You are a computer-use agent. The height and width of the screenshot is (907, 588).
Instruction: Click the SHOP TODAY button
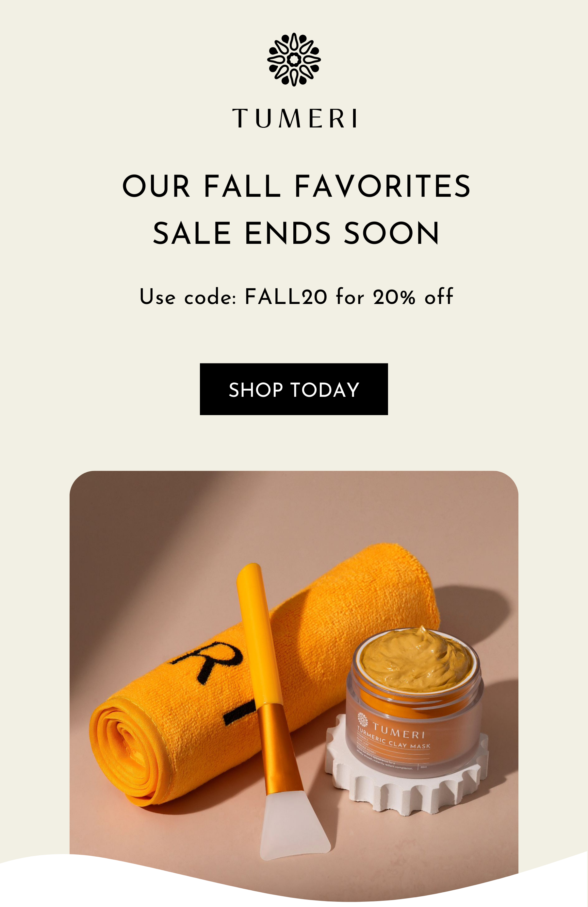294,389
